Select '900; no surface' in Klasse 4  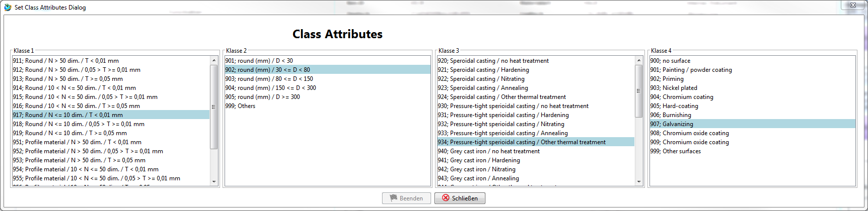(x=670, y=61)
